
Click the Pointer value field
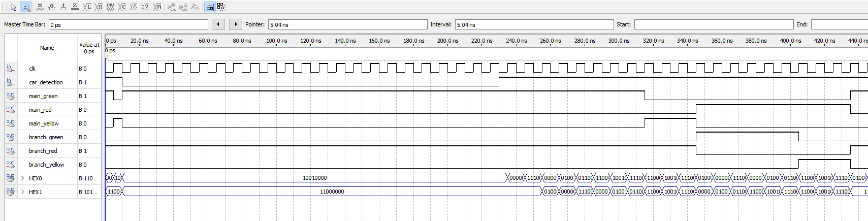pyautogui.click(x=348, y=24)
